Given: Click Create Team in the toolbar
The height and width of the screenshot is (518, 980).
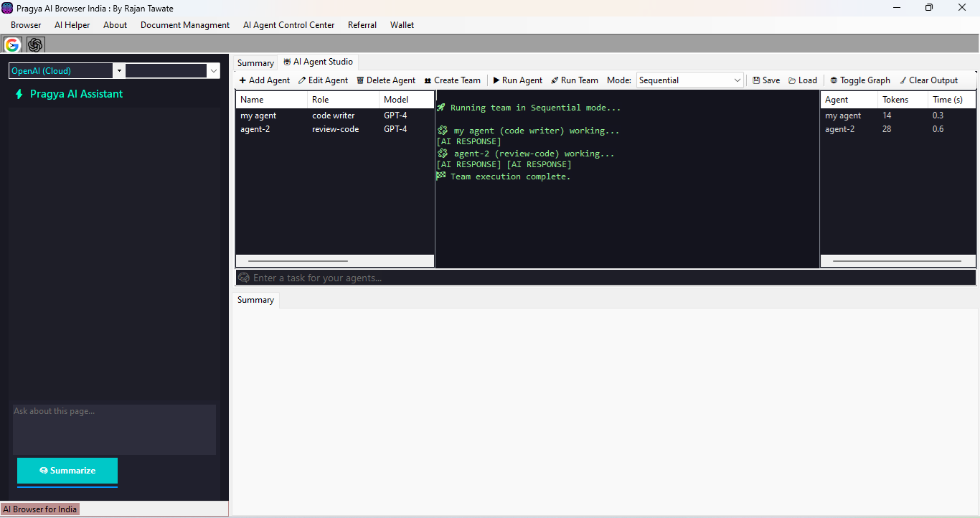Looking at the screenshot, I should click(452, 80).
